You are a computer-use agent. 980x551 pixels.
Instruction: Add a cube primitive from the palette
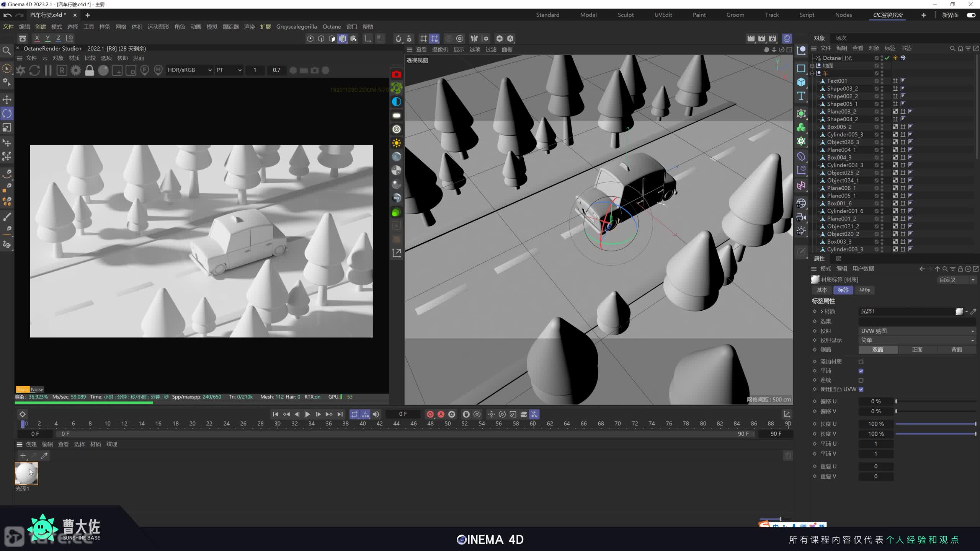coord(801,82)
